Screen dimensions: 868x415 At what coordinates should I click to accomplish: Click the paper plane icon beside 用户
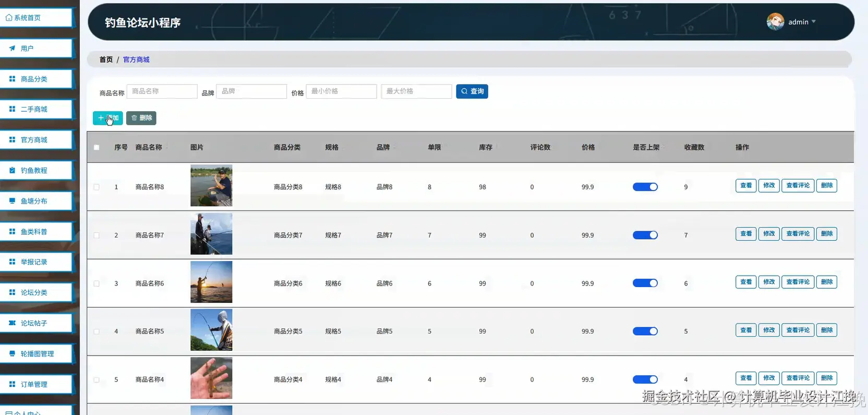pyautogui.click(x=12, y=48)
